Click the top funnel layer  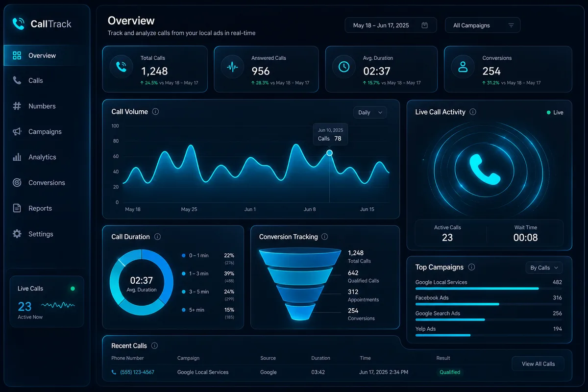[x=300, y=257]
